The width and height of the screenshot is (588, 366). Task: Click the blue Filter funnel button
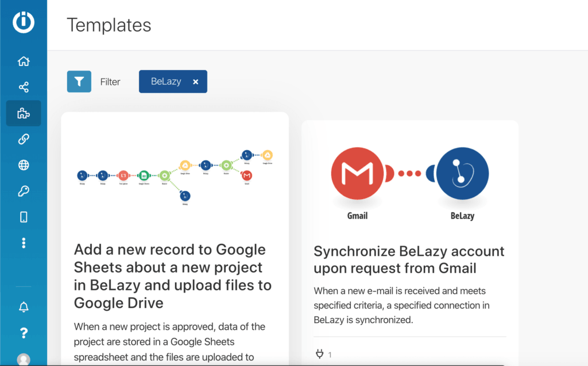[79, 81]
